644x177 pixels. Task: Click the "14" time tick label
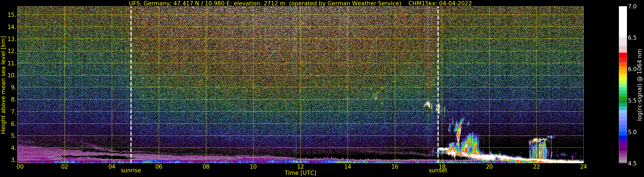[347, 167]
